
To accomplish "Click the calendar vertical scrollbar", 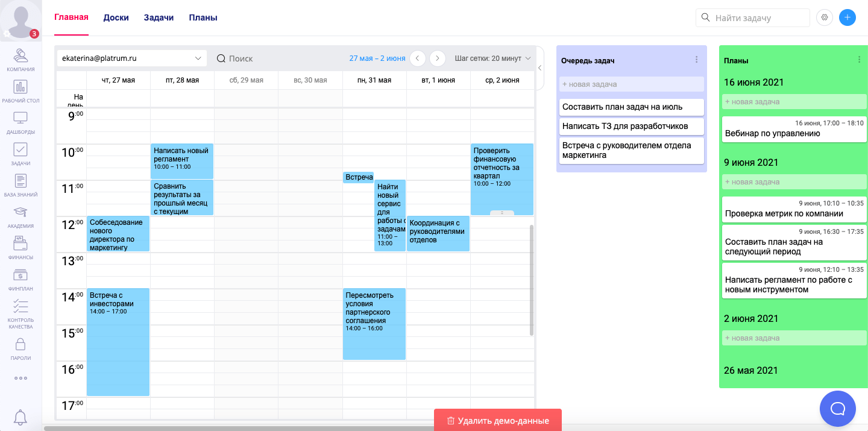I will (531, 280).
